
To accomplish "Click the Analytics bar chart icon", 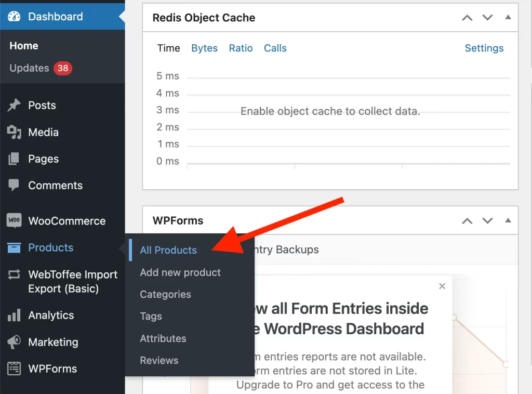I will (x=14, y=316).
